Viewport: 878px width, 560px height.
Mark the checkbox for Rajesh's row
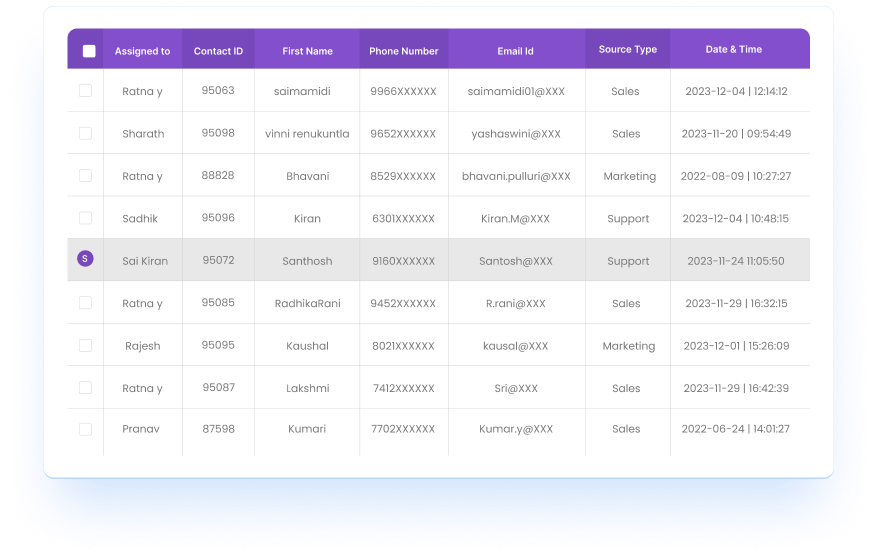click(x=85, y=346)
